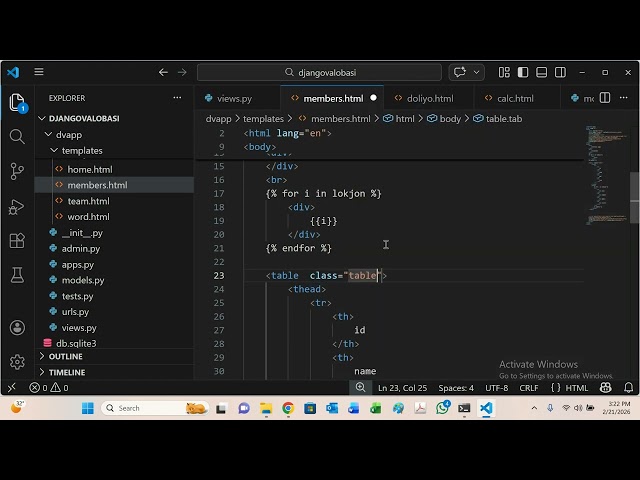The image size is (640, 480).
Task: Open the Accounts menu icon
Action: 17,327
